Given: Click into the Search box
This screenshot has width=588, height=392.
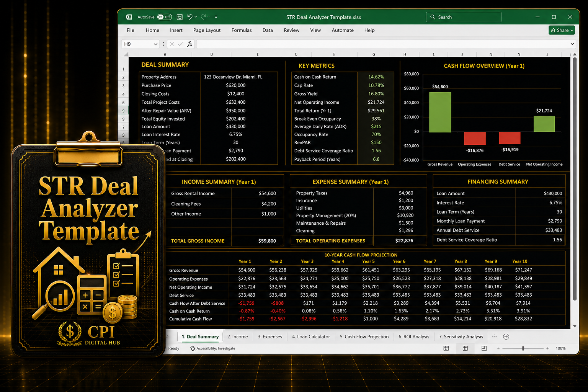Looking at the screenshot, I should click(x=464, y=17).
